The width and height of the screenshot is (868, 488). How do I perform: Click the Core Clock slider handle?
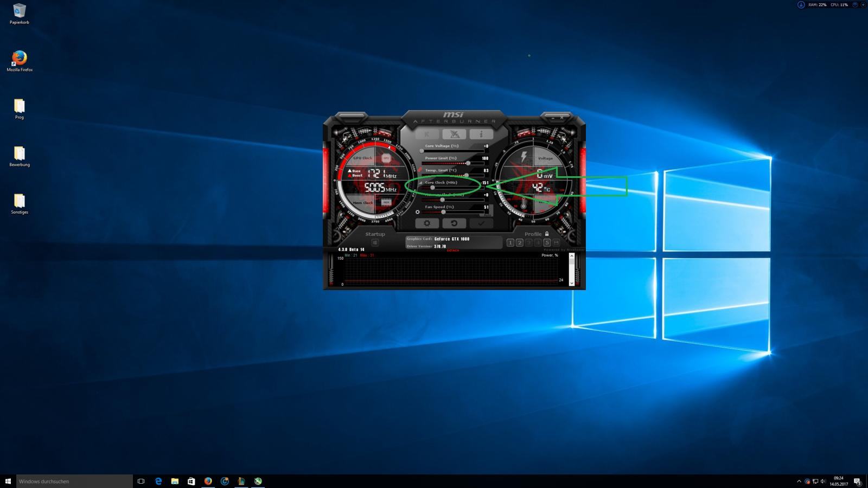(x=432, y=187)
